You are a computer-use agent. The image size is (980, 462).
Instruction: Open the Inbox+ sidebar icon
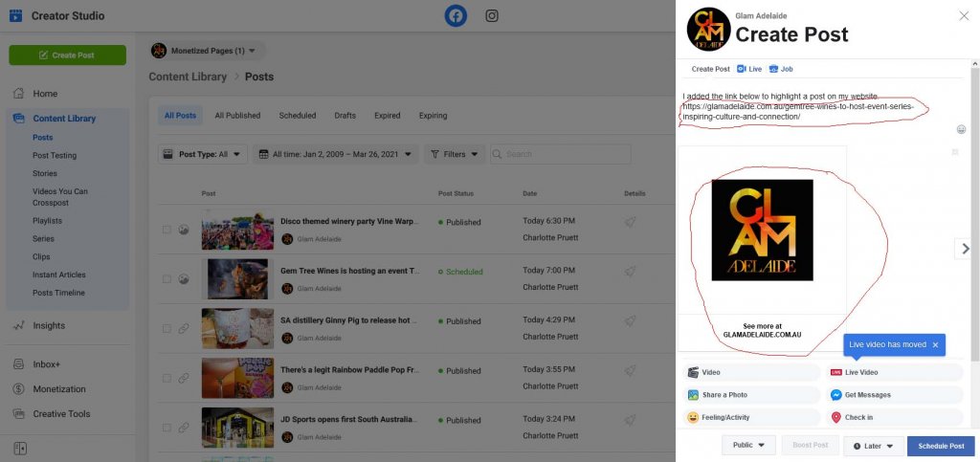19,364
